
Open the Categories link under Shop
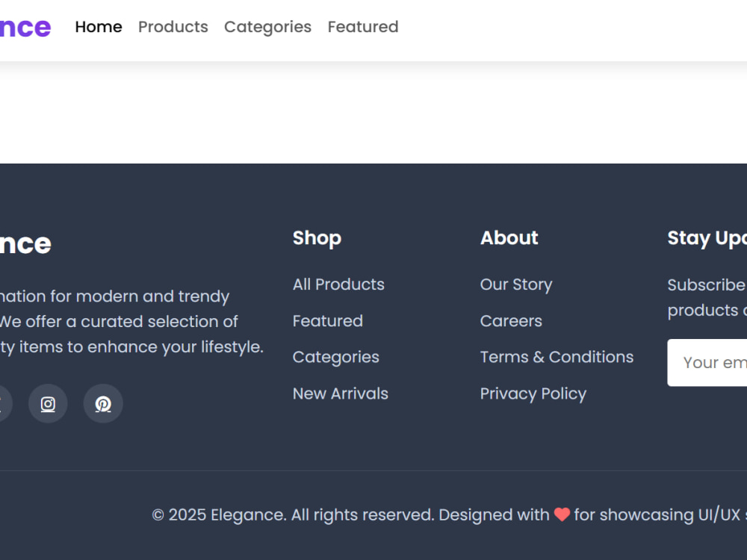pos(336,357)
